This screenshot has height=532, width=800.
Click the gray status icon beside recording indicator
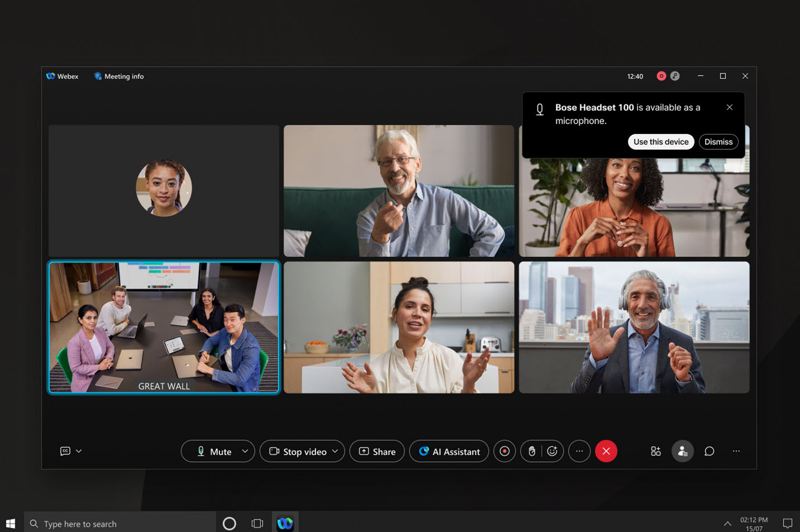click(675, 76)
